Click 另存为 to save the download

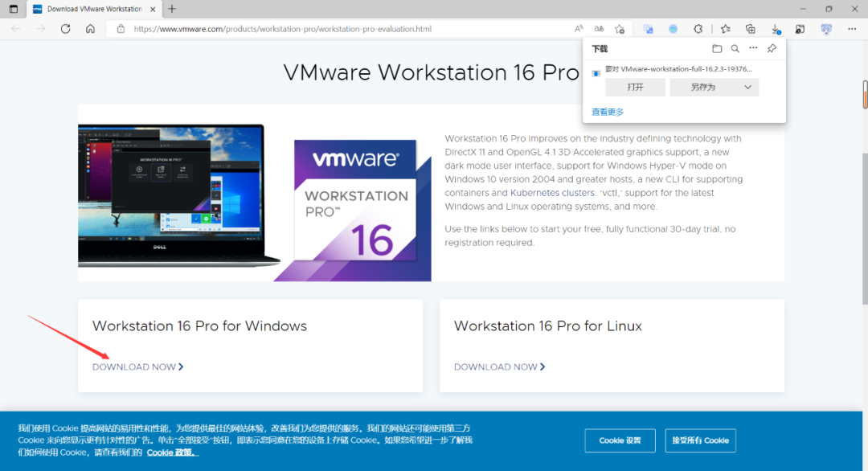(x=703, y=87)
